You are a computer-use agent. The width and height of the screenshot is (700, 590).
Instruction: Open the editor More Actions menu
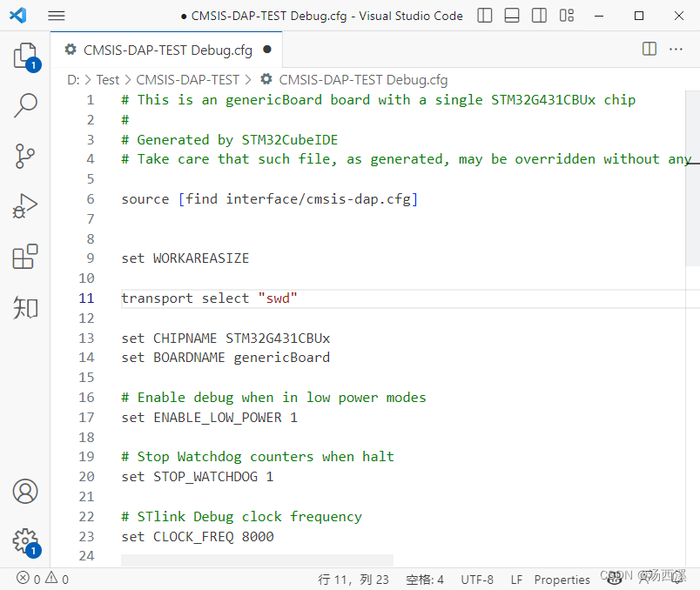pos(676,50)
